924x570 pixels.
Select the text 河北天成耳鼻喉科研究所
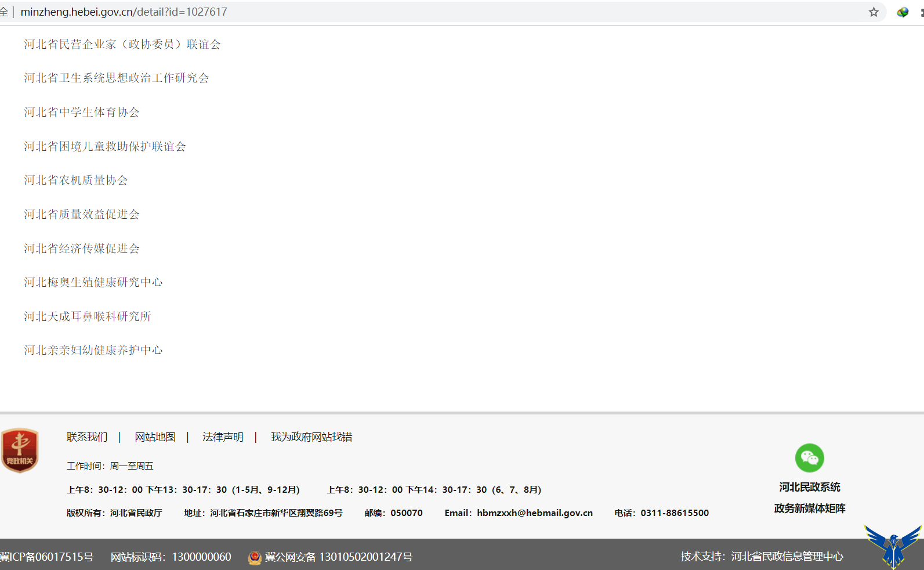tap(88, 317)
